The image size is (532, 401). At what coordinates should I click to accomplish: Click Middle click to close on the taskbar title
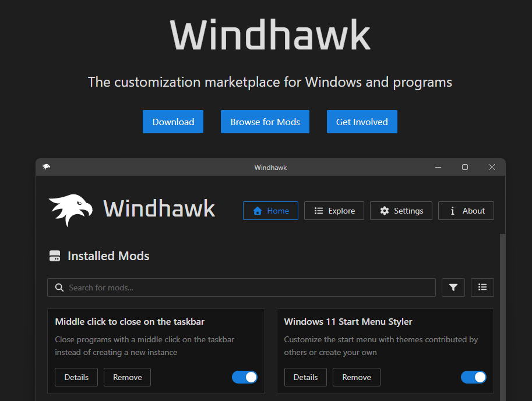(x=129, y=322)
